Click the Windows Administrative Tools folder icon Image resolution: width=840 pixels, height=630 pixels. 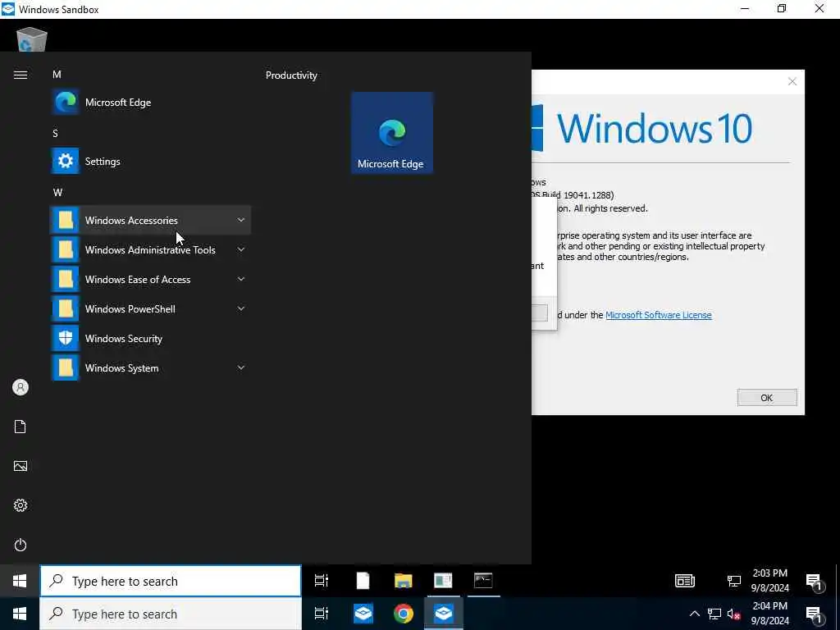pos(66,249)
